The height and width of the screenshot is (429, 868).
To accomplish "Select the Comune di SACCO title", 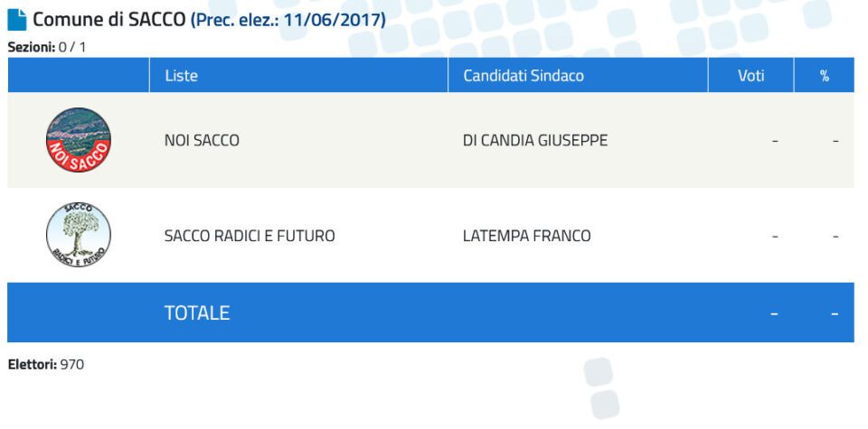I will [x=109, y=20].
